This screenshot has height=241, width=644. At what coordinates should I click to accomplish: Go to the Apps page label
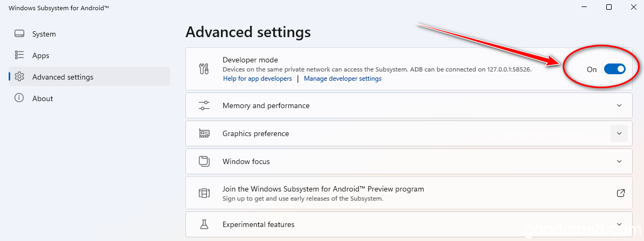[x=40, y=56]
